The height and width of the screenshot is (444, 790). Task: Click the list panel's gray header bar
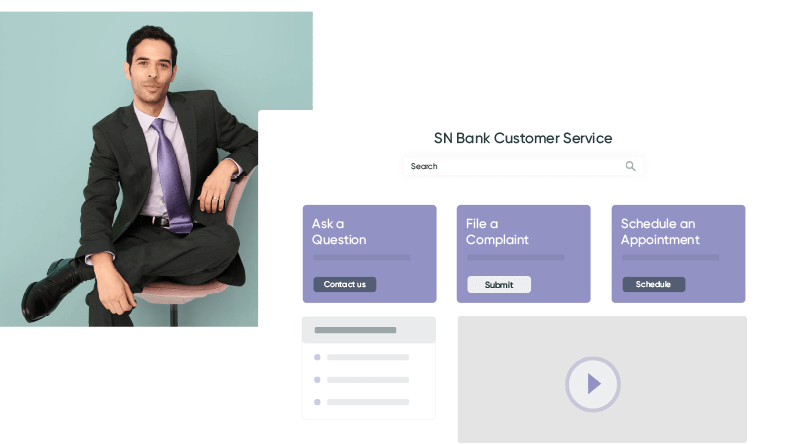pyautogui.click(x=369, y=330)
